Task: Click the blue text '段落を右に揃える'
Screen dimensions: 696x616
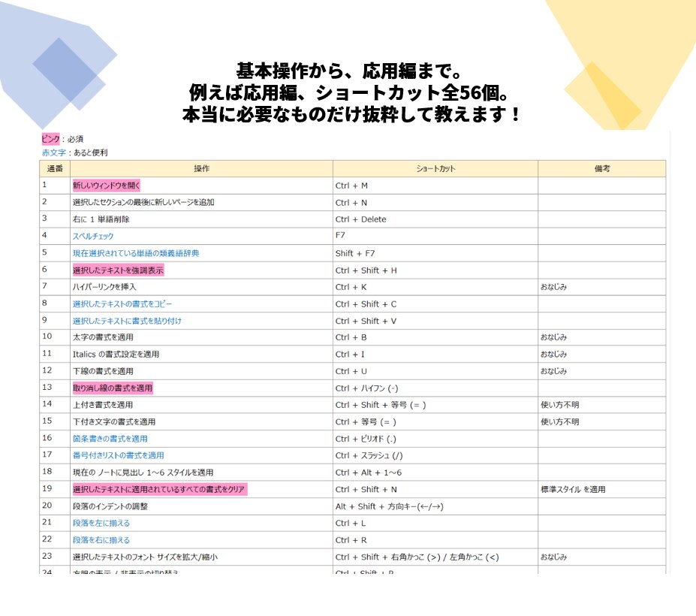Action: point(101,540)
